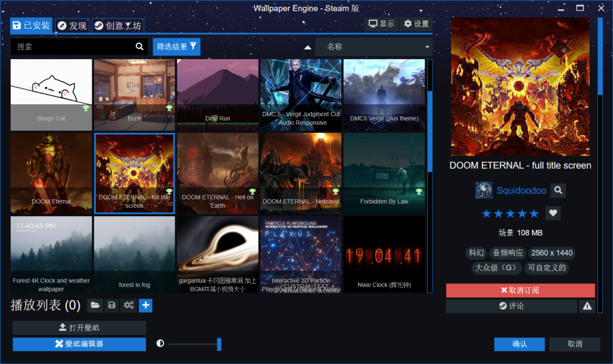
Task: Open the 设置 settings menu
Action: 416,24
